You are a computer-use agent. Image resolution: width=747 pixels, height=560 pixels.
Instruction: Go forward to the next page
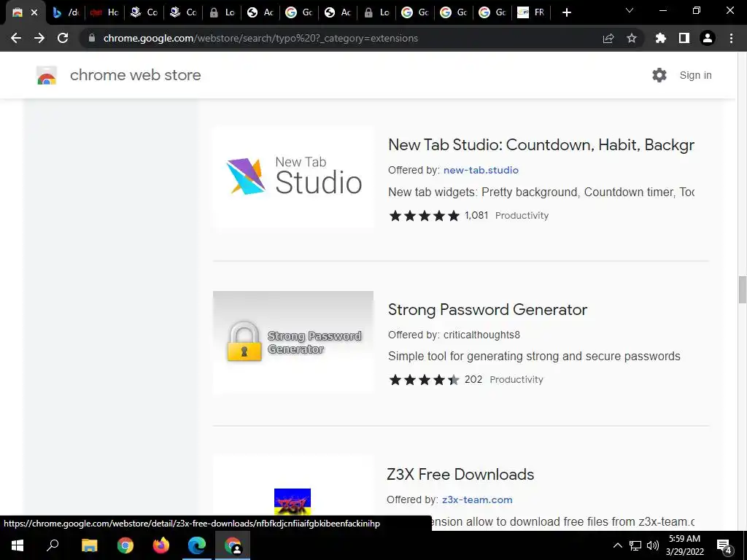coord(39,38)
